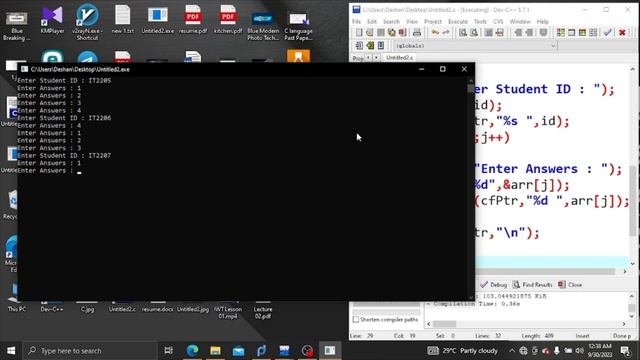Open Task View on taskbar
The image size is (640, 360).
pos(168,351)
